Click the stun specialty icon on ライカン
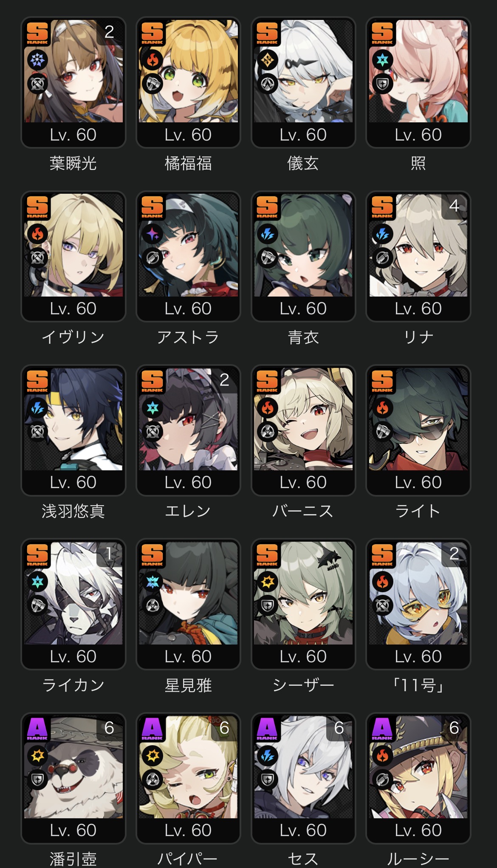 pyautogui.click(x=37, y=606)
